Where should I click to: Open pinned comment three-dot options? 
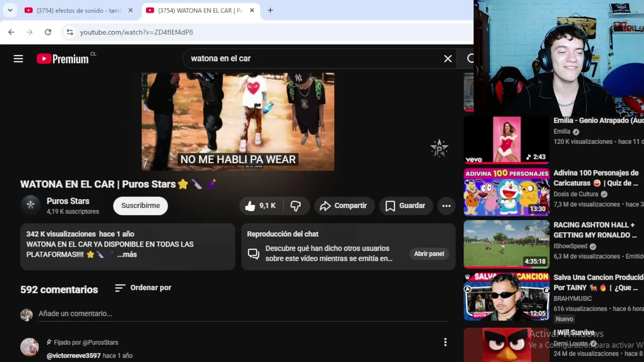pyautogui.click(x=445, y=342)
